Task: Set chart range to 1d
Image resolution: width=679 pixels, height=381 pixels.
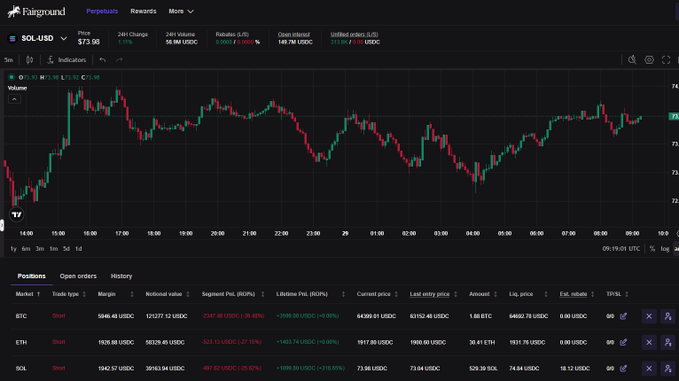Action: pyautogui.click(x=78, y=249)
